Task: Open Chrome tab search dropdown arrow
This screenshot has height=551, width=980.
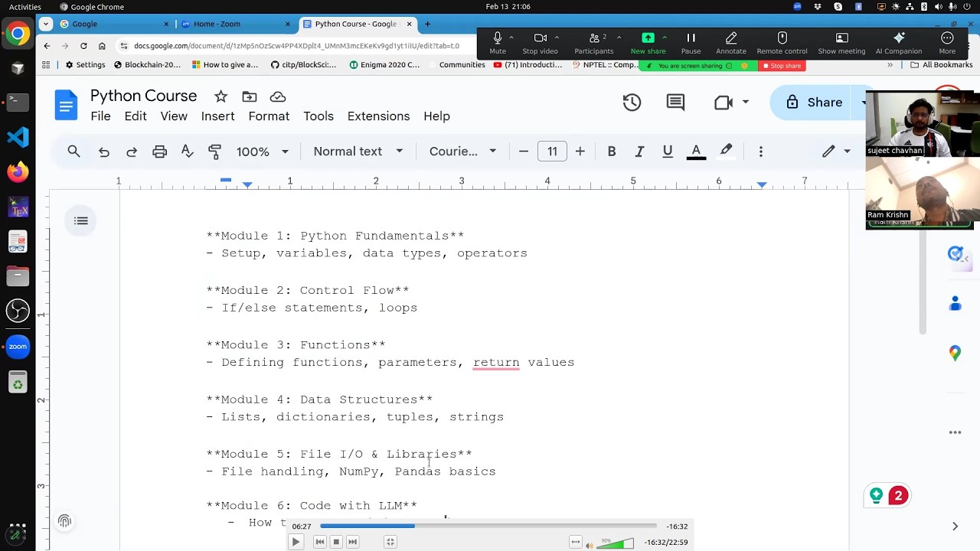Action: (46, 24)
